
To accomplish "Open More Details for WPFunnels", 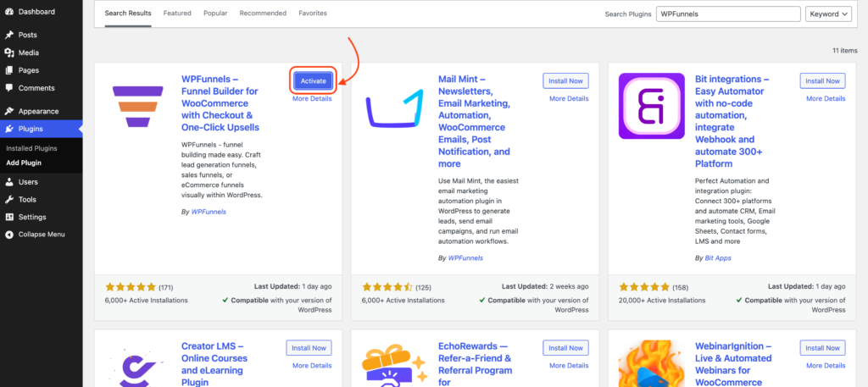I will coord(312,99).
